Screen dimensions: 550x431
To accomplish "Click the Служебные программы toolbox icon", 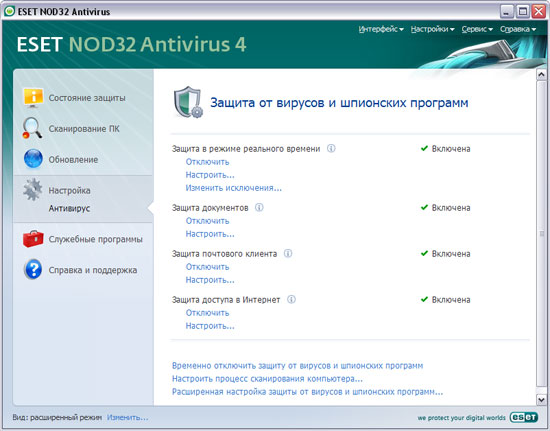I will click(x=33, y=239).
